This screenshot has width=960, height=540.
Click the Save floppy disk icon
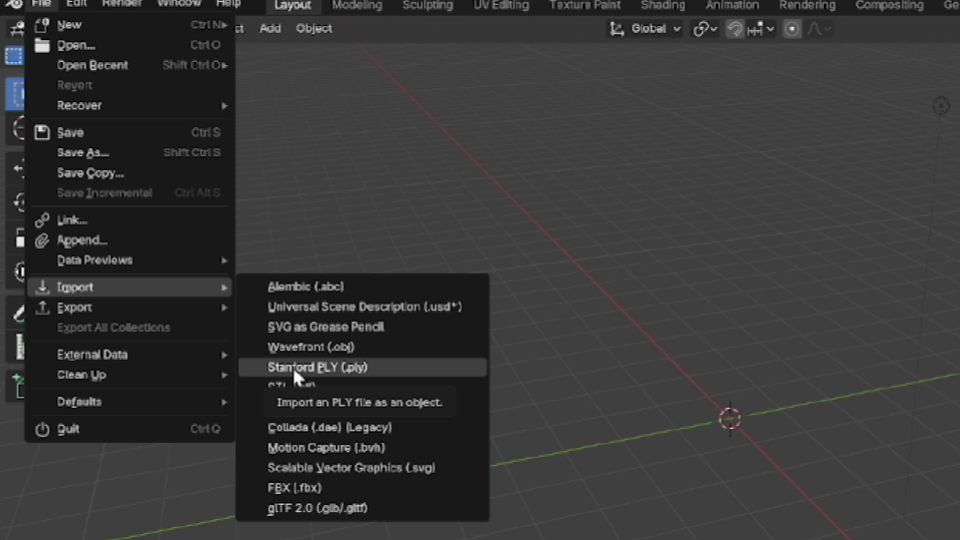click(42, 132)
